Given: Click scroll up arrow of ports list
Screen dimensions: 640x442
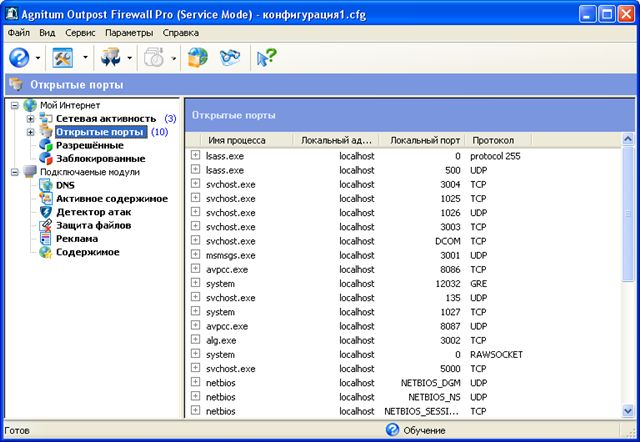Looking at the screenshot, I should coord(628,139).
